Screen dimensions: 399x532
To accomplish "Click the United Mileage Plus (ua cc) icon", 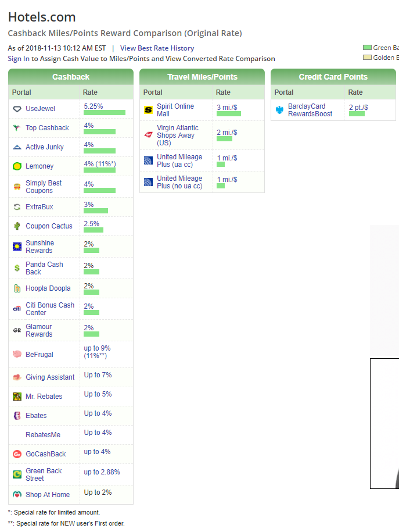I will click(x=149, y=160).
